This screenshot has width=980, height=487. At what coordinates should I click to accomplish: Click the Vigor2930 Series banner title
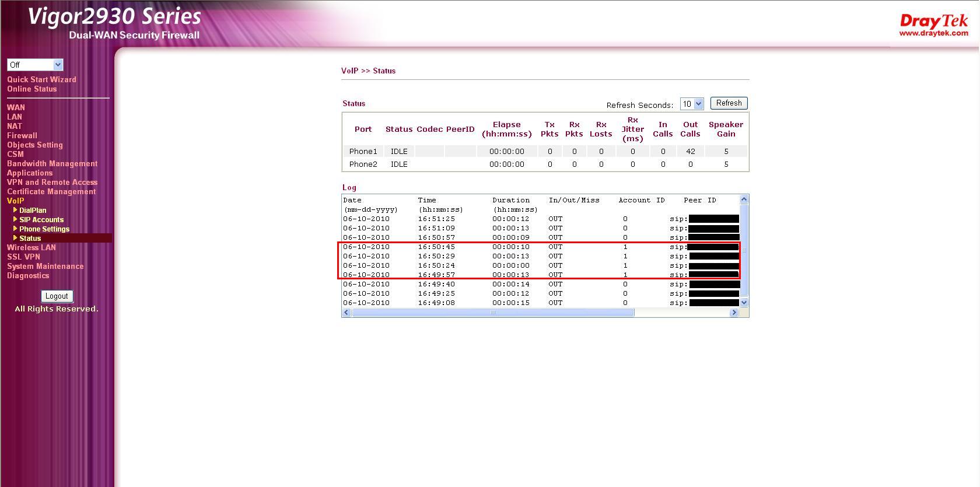tap(115, 16)
